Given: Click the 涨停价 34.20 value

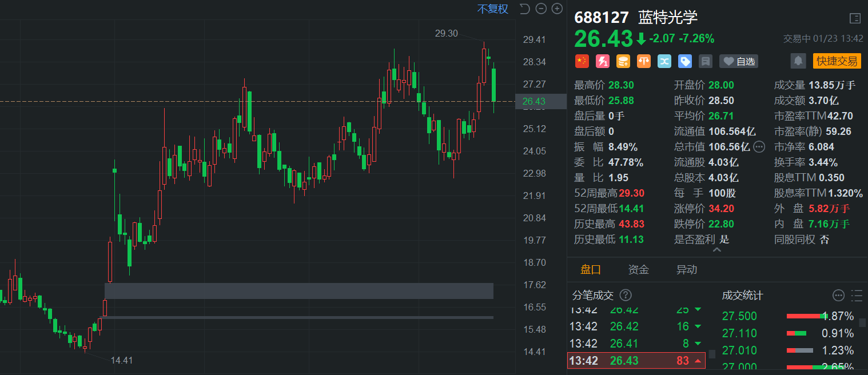Looking at the screenshot, I should tap(721, 209).
